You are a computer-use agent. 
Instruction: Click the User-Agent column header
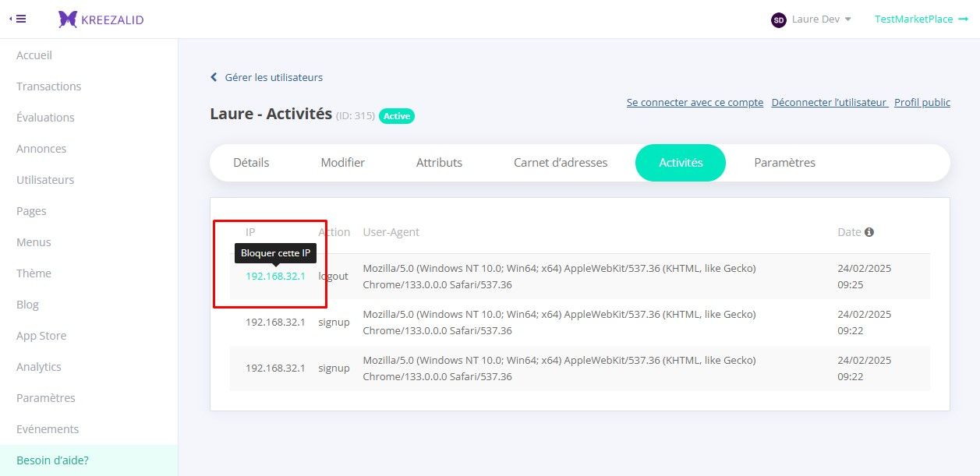tap(391, 232)
